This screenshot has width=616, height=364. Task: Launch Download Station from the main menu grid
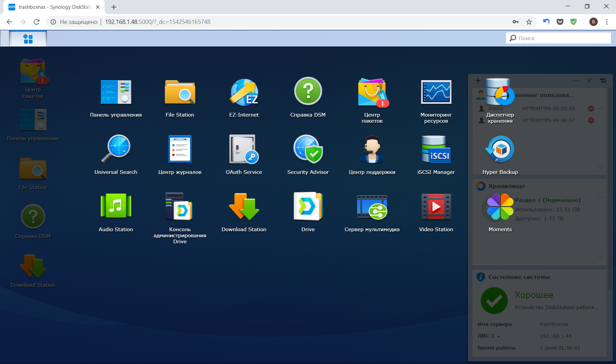[x=244, y=212]
